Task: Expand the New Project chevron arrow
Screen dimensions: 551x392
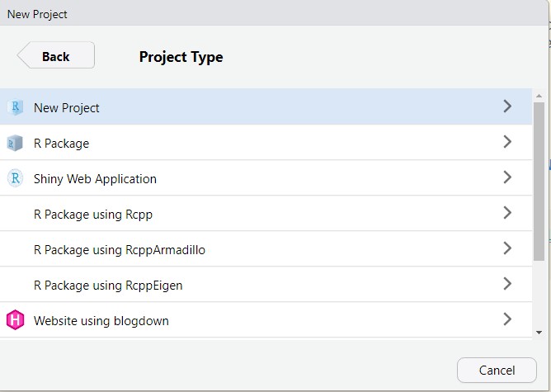Action: click(x=507, y=106)
